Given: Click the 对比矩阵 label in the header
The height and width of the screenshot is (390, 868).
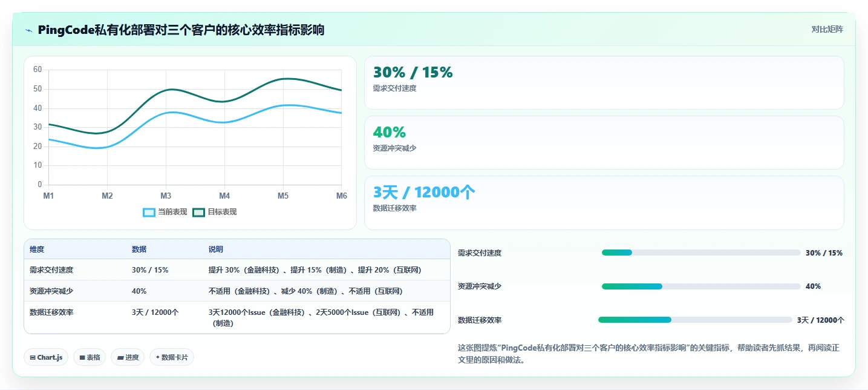Looking at the screenshot, I should (827, 29).
